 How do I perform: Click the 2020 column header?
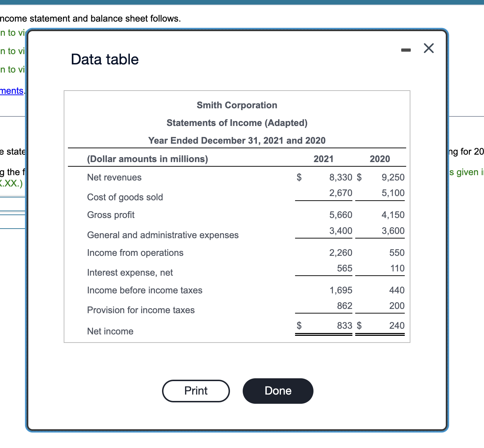click(379, 159)
